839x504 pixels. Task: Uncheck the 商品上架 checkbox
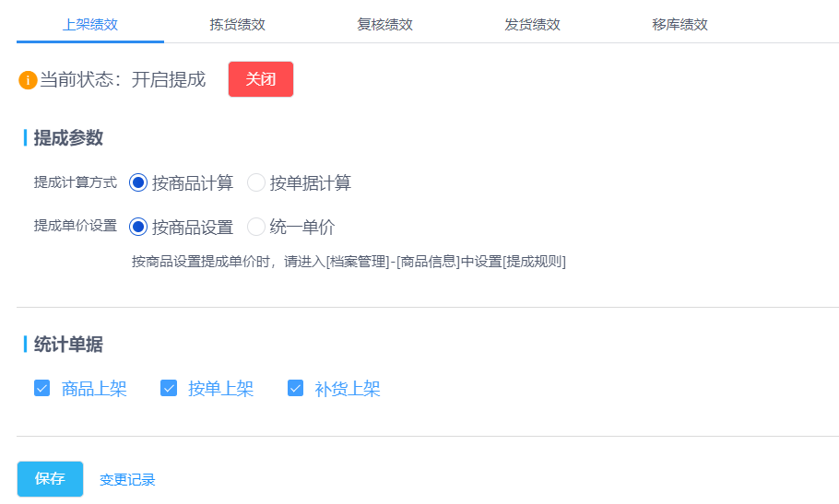point(41,388)
